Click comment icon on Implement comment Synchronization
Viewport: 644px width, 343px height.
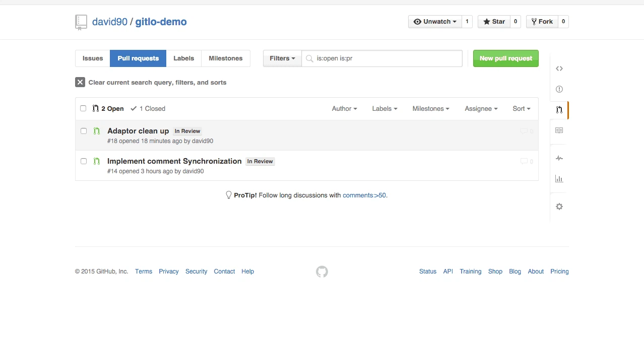524,161
